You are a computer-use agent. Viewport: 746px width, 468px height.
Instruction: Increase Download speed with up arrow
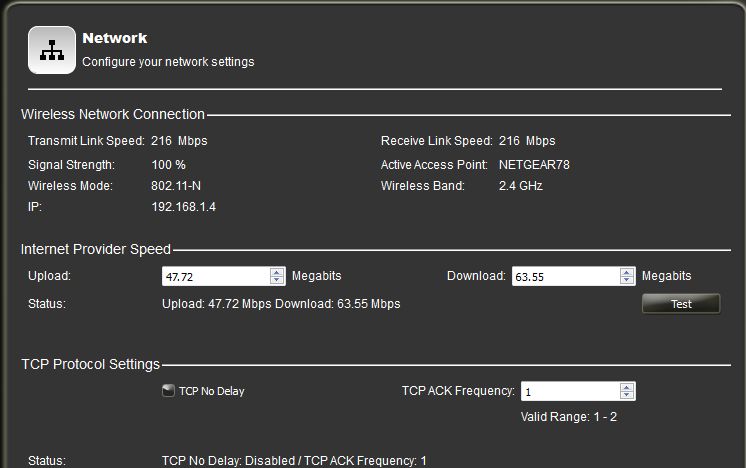point(627,272)
